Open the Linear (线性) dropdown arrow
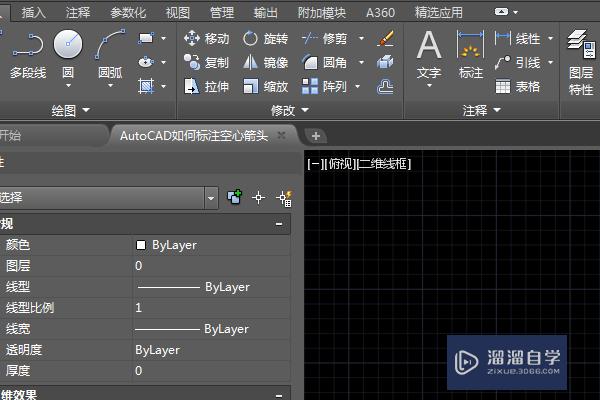Screen dimensions: 600x400 (x=550, y=38)
